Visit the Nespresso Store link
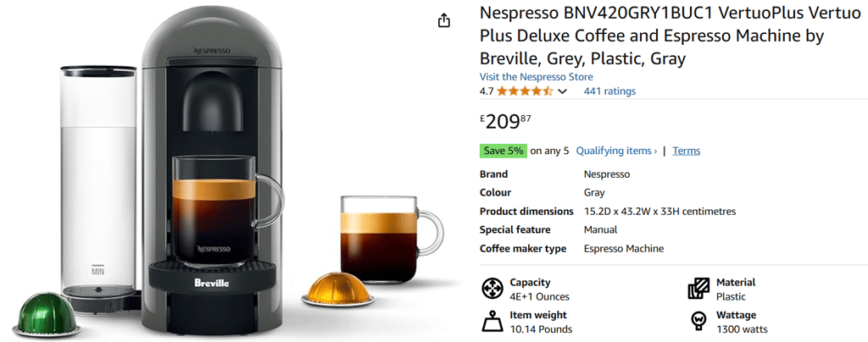 [536, 77]
